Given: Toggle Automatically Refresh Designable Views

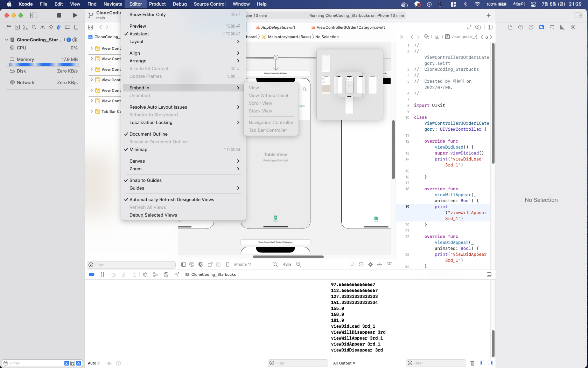Looking at the screenshot, I should point(183,200).
